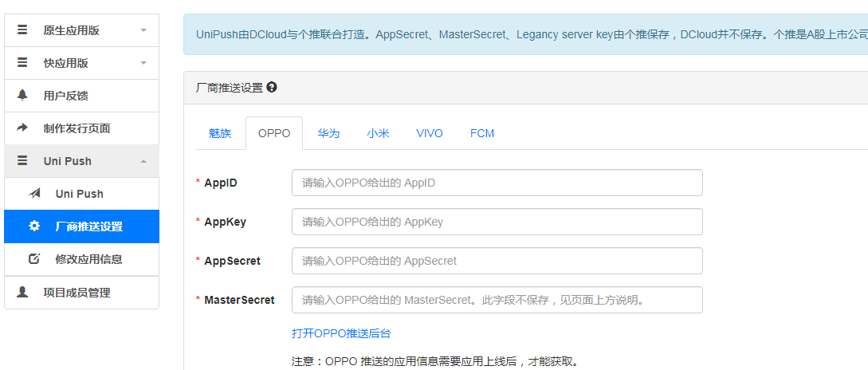Open 制作发行页面 from sidebar
This screenshot has height=370, width=868.
point(81,128)
